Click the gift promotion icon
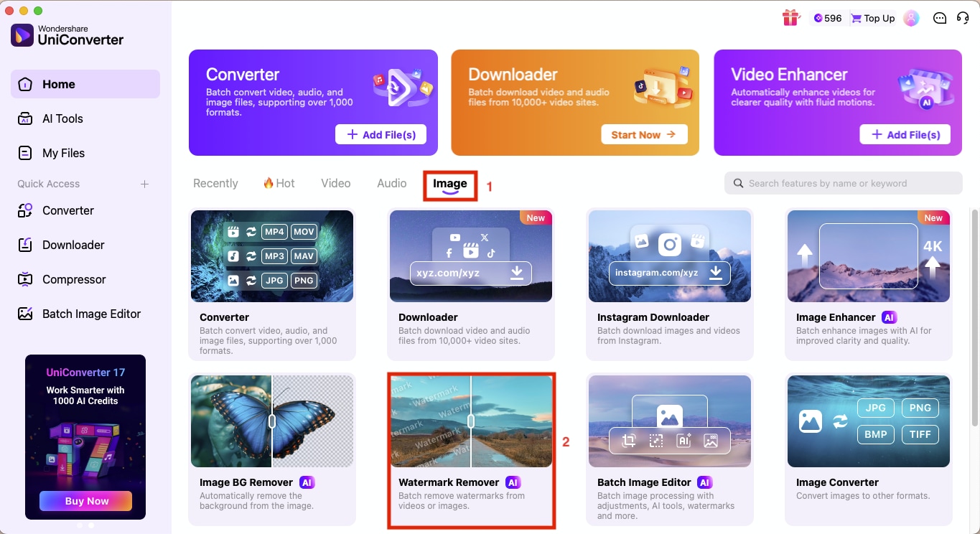Image resolution: width=980 pixels, height=534 pixels. [x=790, y=18]
